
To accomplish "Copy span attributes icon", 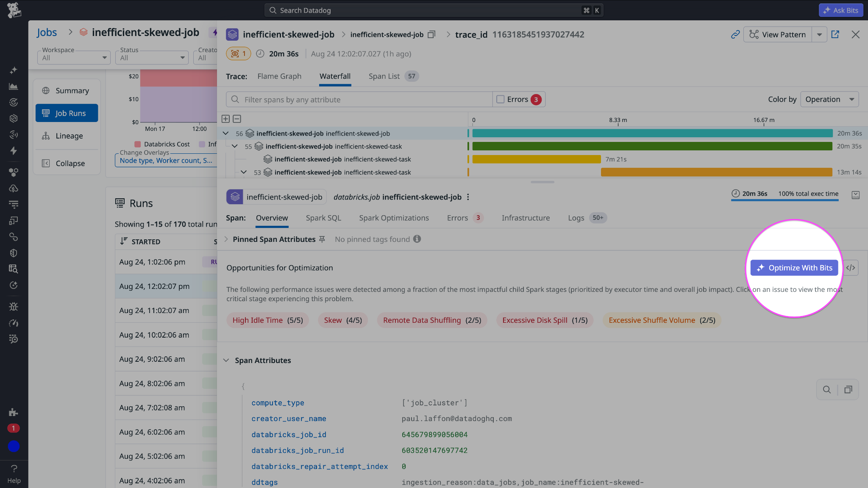I will pos(848,390).
